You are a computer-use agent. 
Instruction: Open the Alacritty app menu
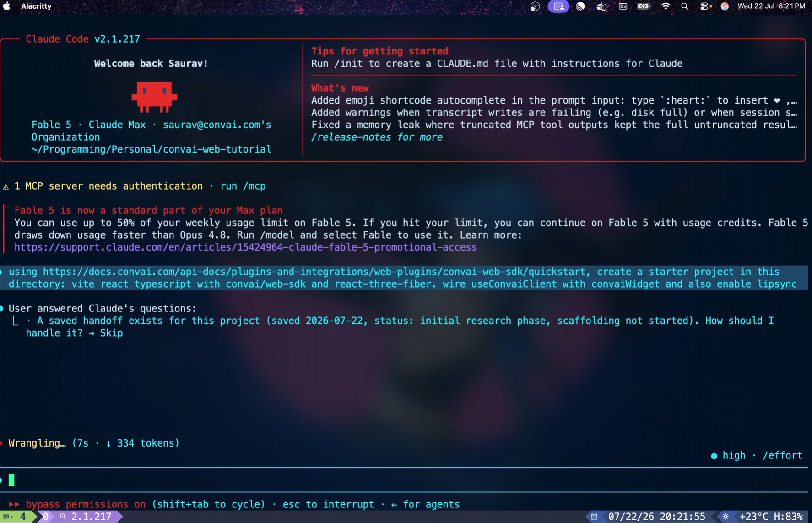click(x=36, y=6)
